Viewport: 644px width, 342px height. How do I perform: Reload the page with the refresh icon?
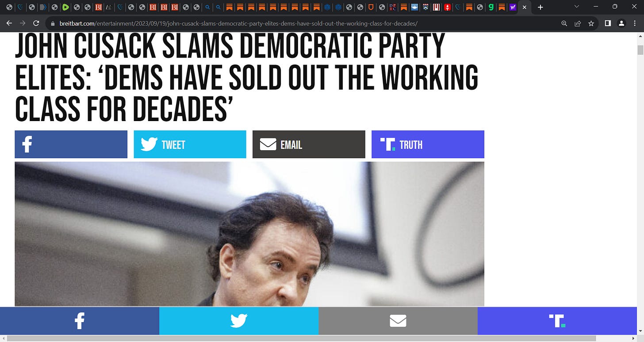click(x=36, y=23)
